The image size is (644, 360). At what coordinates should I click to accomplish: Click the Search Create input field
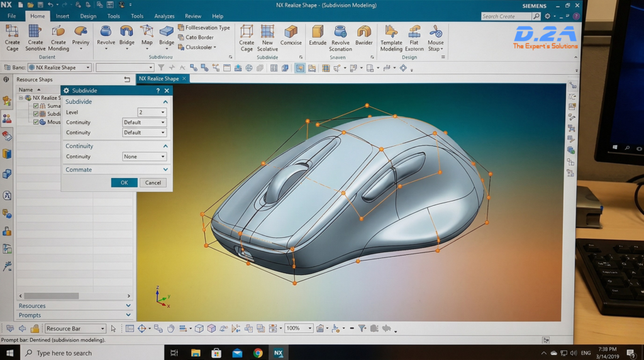pos(506,16)
